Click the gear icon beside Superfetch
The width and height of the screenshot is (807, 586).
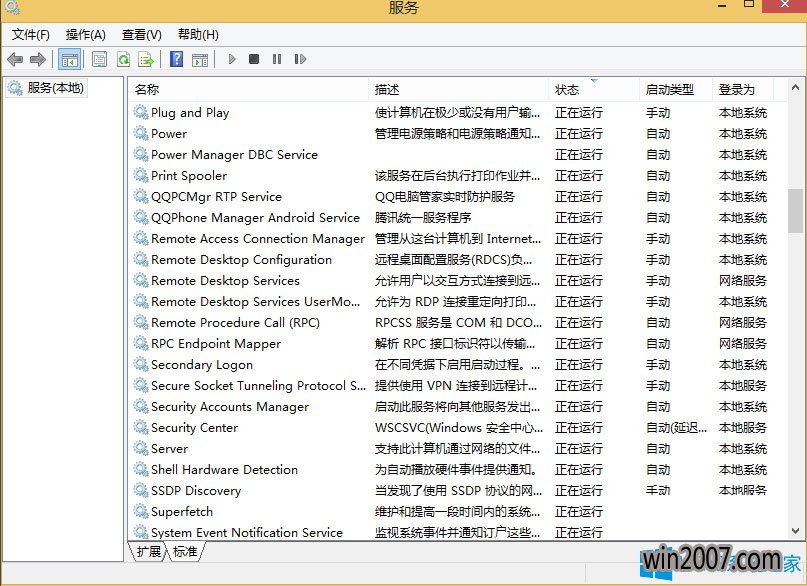click(141, 511)
